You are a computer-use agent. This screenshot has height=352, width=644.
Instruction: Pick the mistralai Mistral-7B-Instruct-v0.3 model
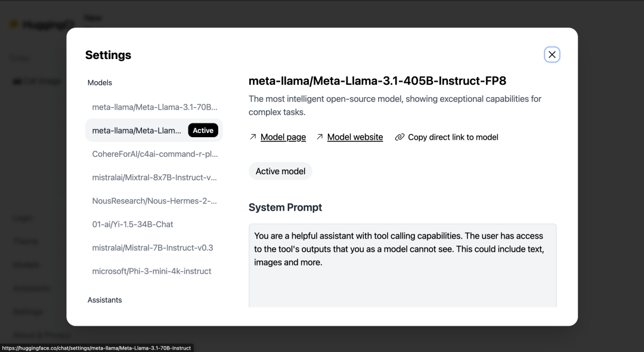click(x=152, y=248)
